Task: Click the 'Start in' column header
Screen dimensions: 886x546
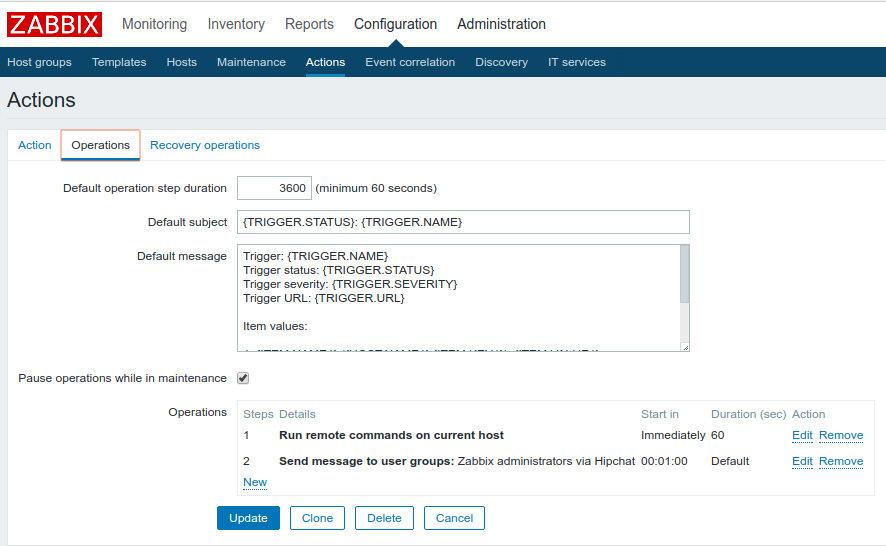Action: point(659,414)
